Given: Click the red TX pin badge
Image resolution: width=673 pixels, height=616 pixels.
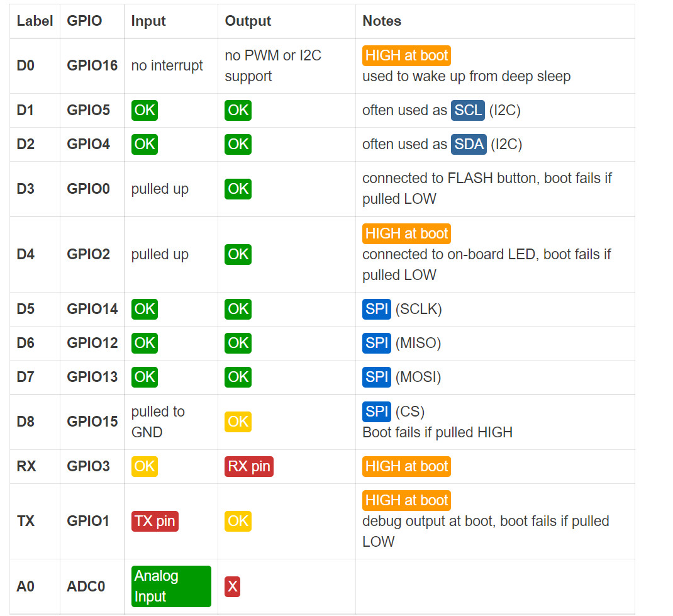Looking at the screenshot, I should (x=155, y=521).
